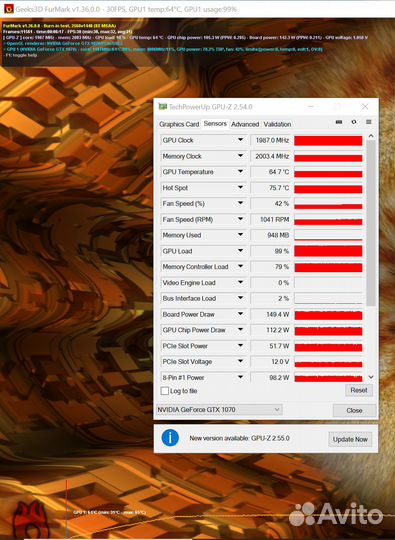395x540 pixels.
Task: Click the Board Power Draw history graph
Action: [x=328, y=315]
